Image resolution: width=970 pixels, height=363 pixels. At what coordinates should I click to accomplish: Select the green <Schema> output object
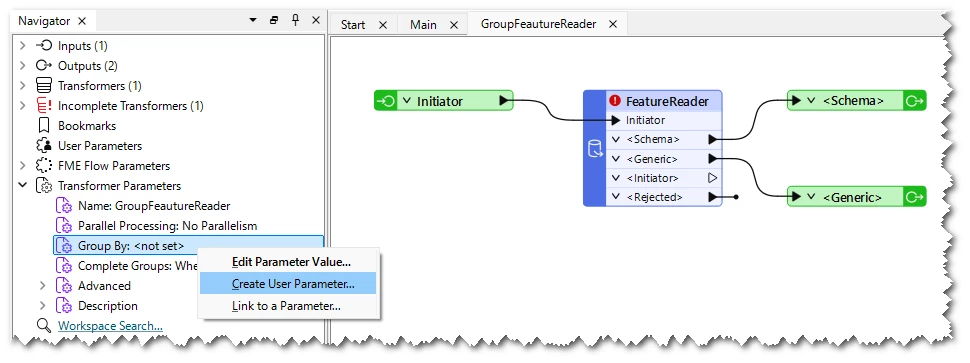pyautogui.click(x=856, y=100)
